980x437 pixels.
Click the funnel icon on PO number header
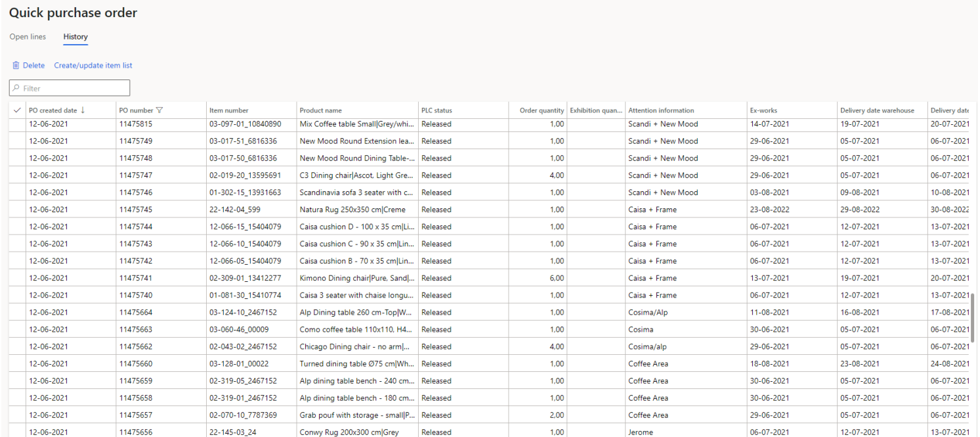pyautogui.click(x=159, y=110)
